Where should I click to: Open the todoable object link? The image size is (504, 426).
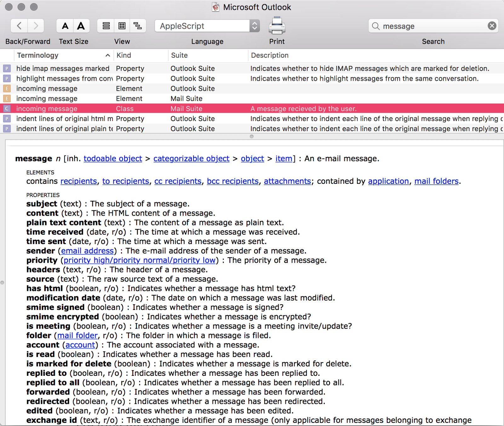113,159
